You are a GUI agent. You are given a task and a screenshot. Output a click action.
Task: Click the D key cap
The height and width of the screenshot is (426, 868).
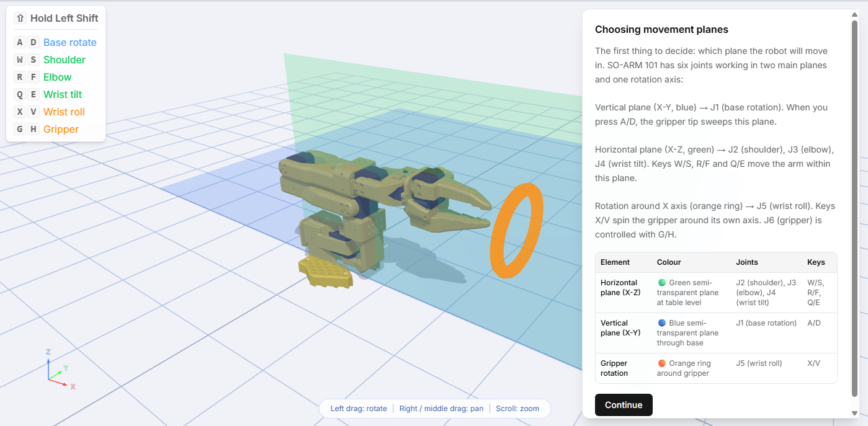click(34, 42)
